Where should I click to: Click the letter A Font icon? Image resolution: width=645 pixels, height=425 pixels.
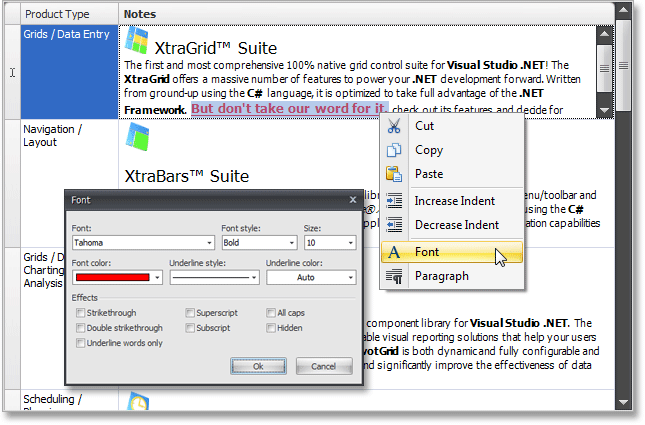pyautogui.click(x=394, y=252)
